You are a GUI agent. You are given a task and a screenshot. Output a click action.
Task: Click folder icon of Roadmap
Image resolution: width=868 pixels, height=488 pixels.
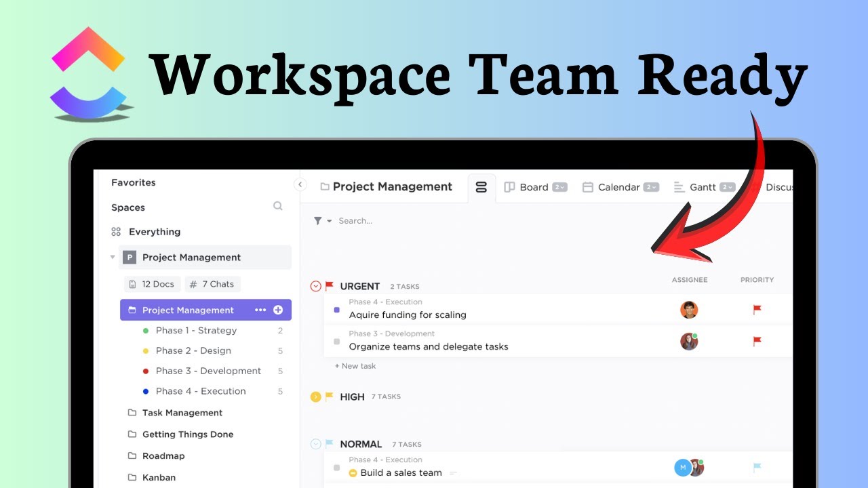(x=132, y=456)
